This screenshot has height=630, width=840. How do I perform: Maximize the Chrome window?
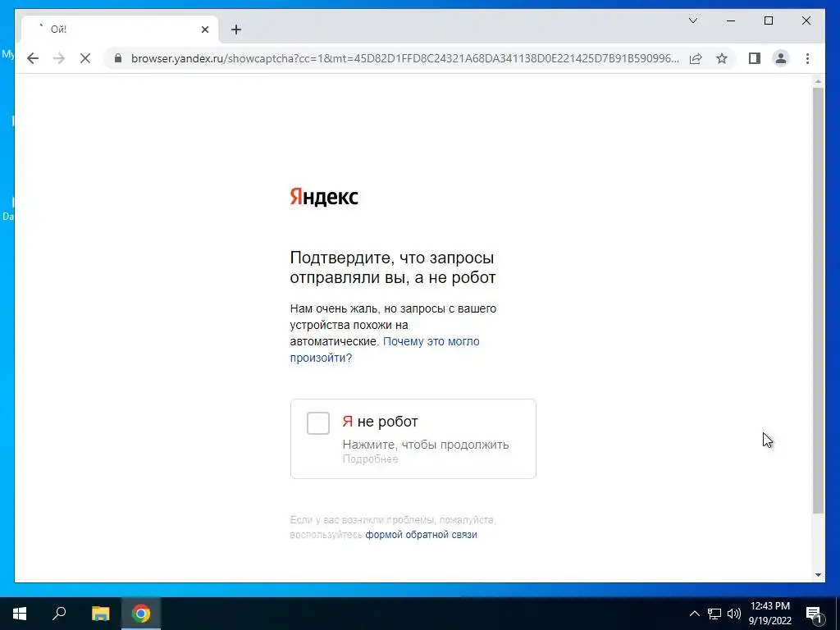click(x=768, y=21)
